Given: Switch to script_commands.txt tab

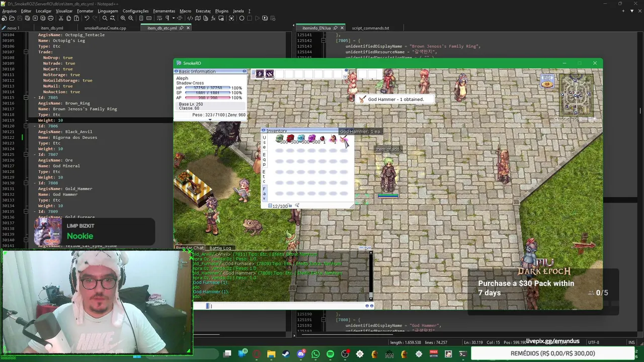Looking at the screenshot, I should click(370, 28).
